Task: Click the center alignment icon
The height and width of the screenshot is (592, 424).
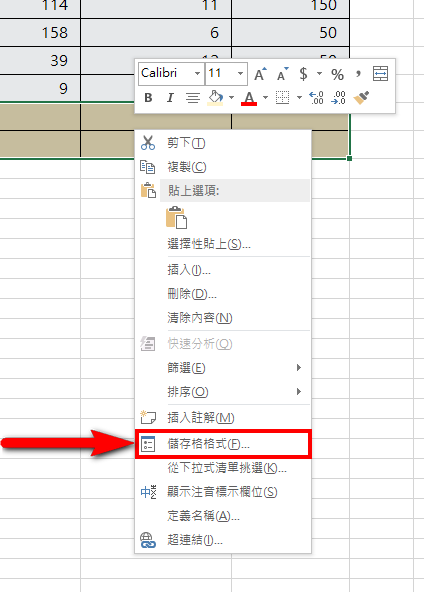Action: [193, 98]
